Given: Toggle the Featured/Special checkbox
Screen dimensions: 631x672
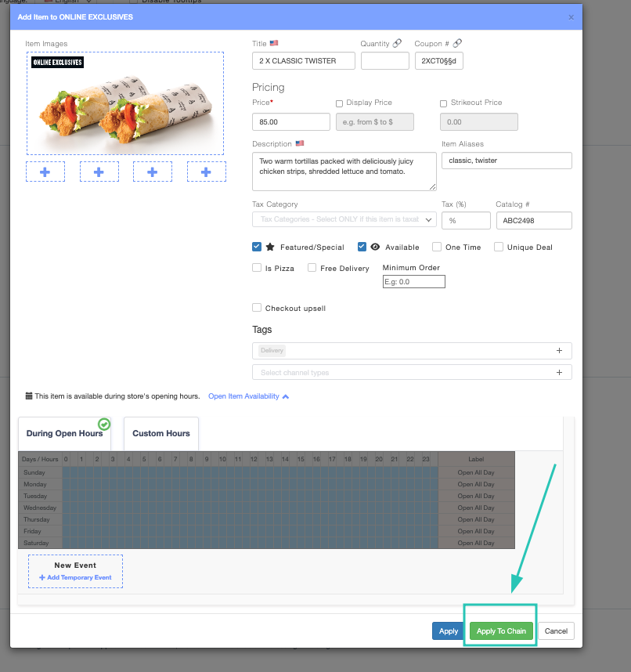Looking at the screenshot, I should 257,247.
